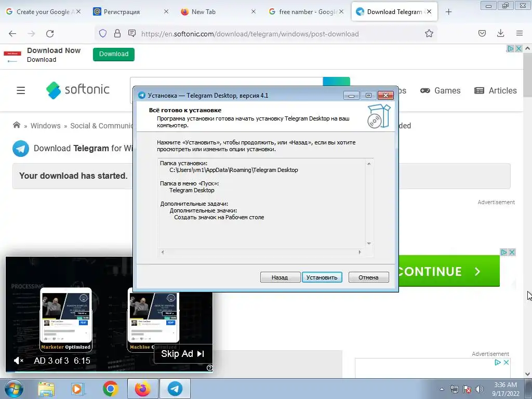Click the Marketer Optimized ad thumbnail

[66, 319]
